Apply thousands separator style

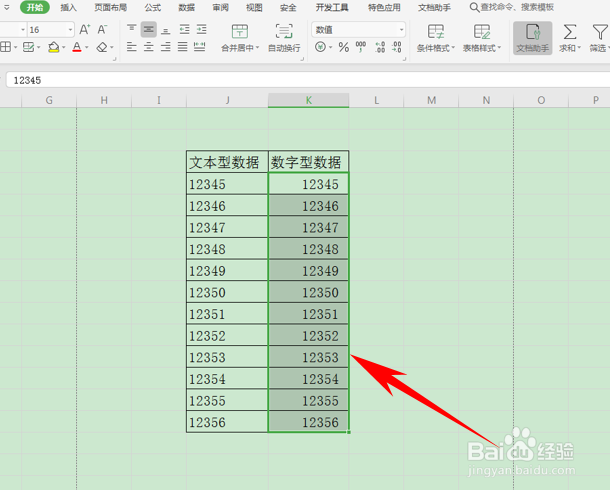[361, 47]
